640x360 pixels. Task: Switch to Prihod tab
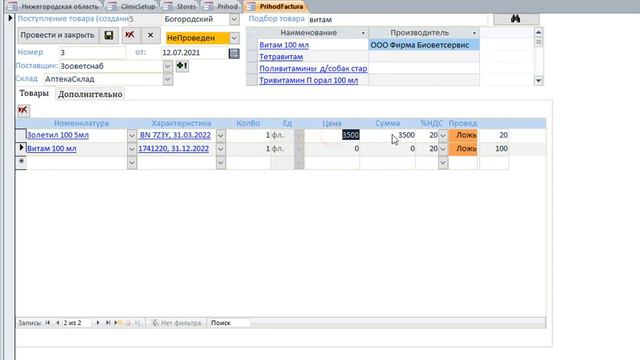222,7
